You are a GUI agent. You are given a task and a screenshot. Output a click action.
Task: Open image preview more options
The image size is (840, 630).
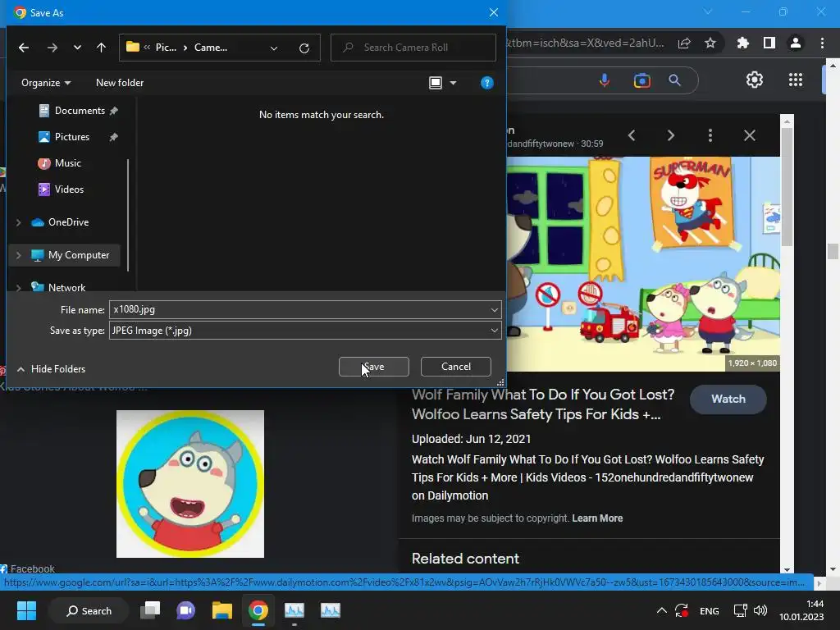click(x=710, y=135)
